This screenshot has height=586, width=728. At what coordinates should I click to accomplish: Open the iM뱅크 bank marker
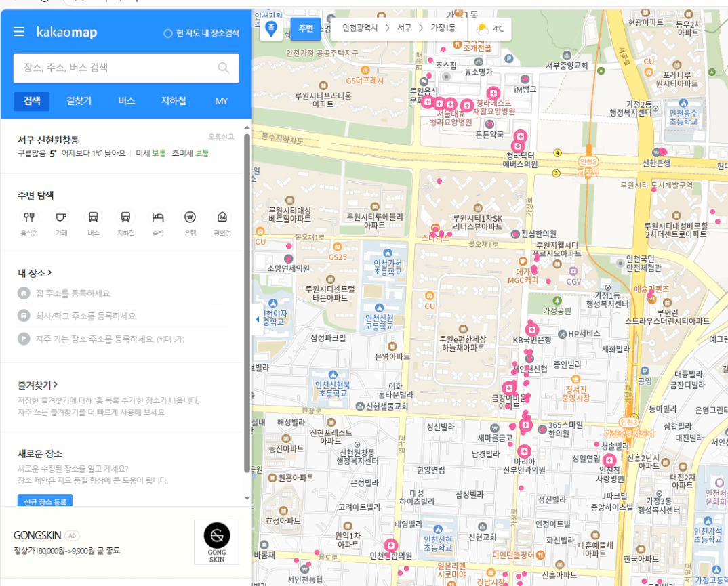click(x=525, y=79)
